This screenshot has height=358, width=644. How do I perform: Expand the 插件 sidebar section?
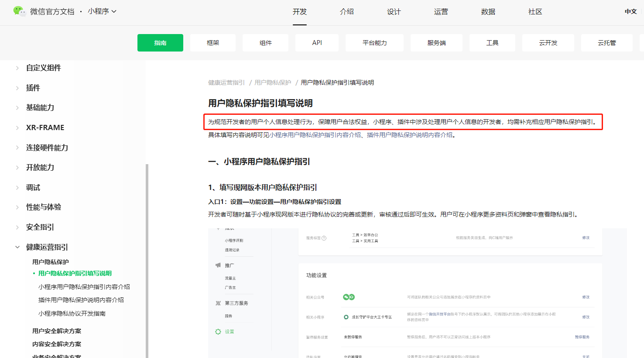[17, 88]
